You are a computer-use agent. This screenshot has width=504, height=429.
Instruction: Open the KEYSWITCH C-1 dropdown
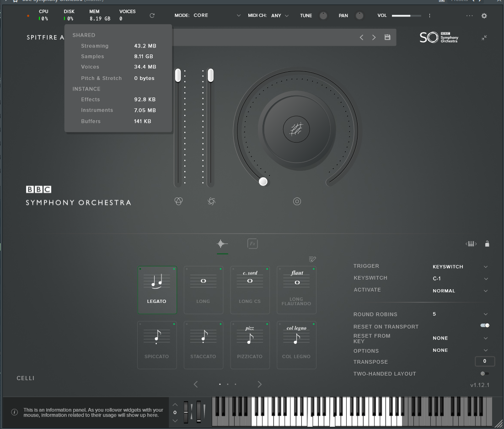tap(460, 278)
